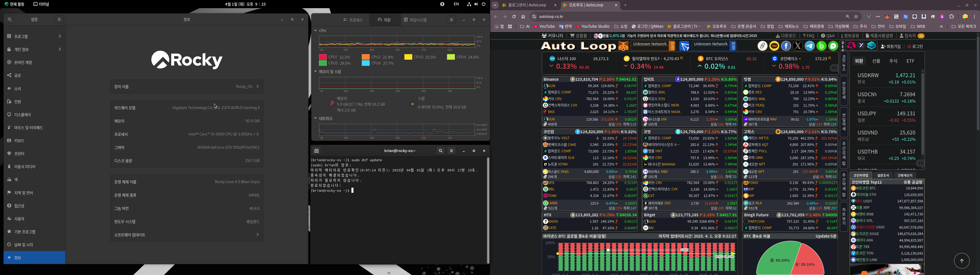980x275 pixels.
Task: Expand the 소프트웨어 업데이트 row
Action: (187, 235)
